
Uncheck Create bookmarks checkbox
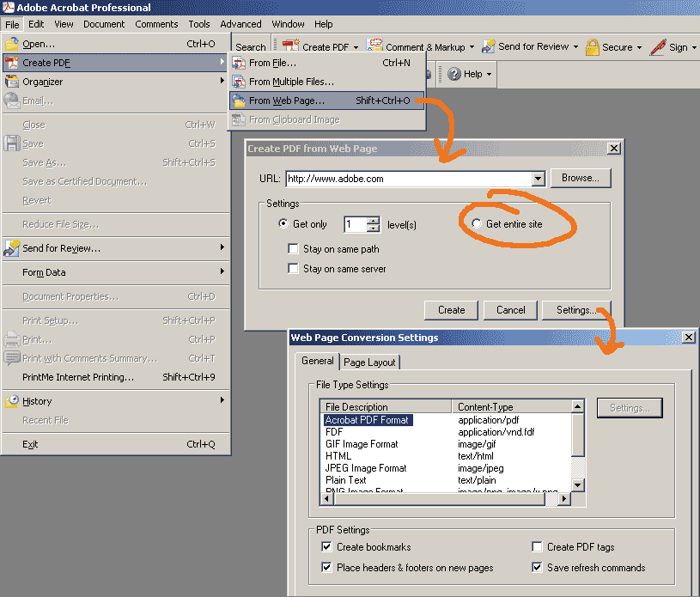326,546
